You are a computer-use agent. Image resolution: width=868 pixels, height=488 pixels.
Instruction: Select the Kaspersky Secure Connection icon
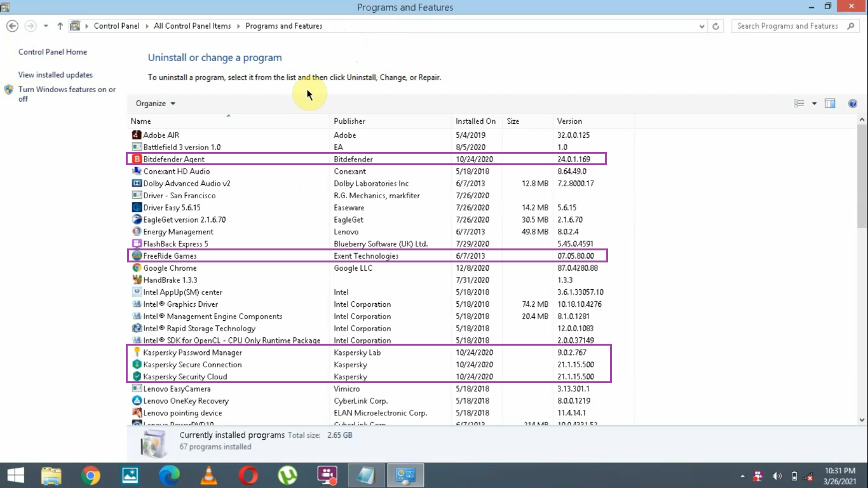point(137,365)
